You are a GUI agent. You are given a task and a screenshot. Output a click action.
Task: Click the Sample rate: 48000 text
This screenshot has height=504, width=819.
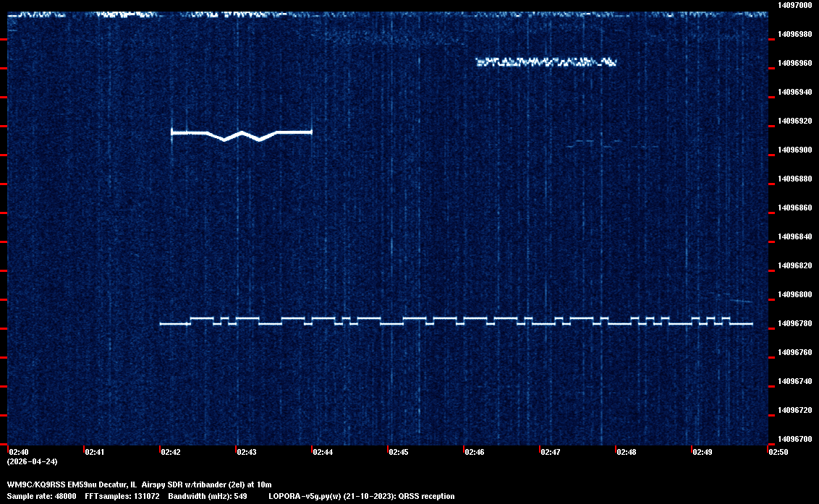tap(41, 496)
